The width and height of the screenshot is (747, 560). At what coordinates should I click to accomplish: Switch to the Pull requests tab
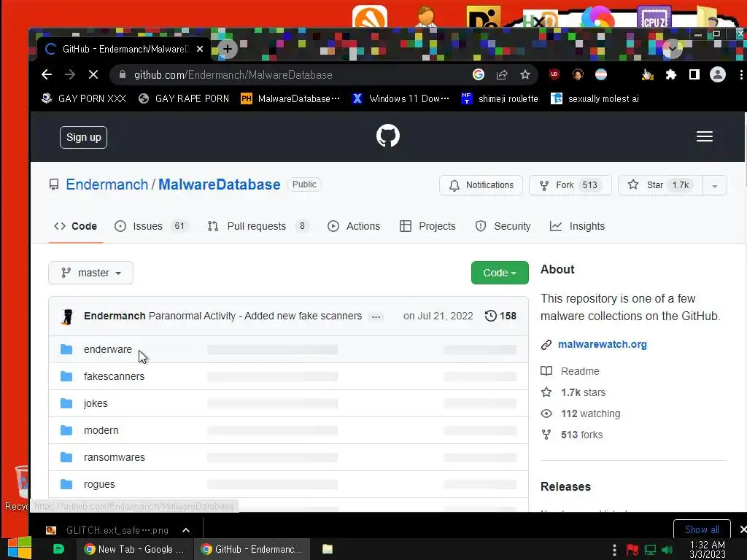point(259,226)
